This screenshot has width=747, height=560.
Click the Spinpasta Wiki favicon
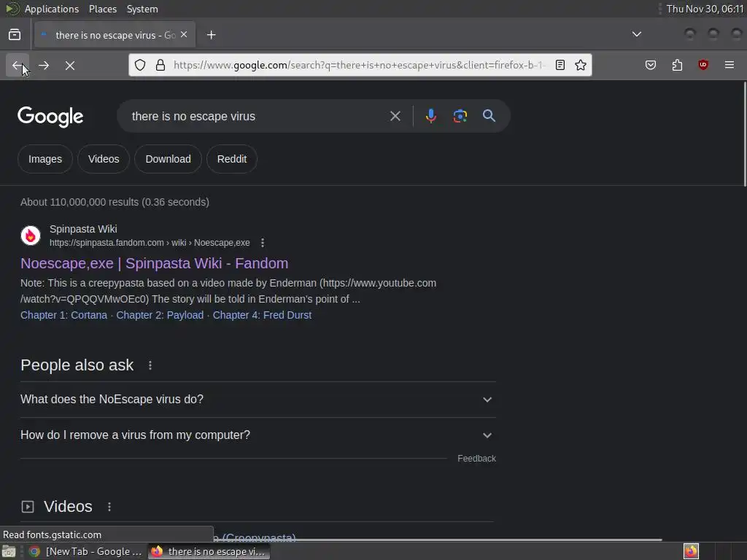31,236
